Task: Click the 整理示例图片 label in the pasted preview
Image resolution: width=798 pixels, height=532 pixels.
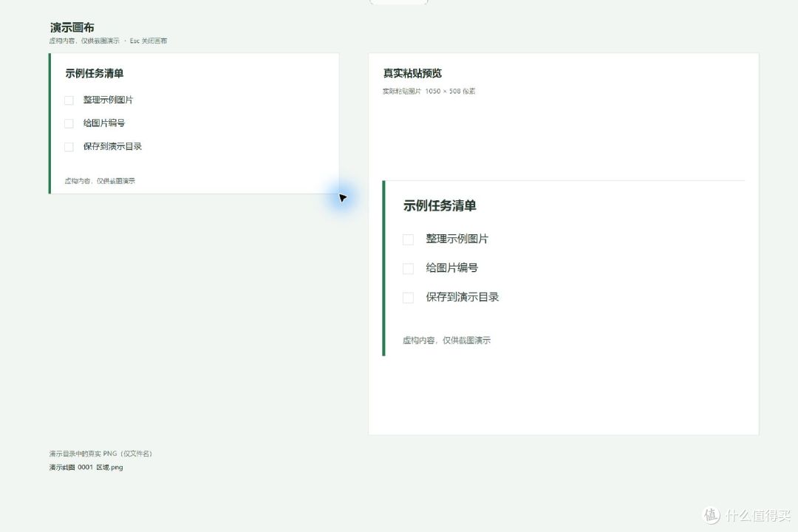Action: (x=457, y=239)
